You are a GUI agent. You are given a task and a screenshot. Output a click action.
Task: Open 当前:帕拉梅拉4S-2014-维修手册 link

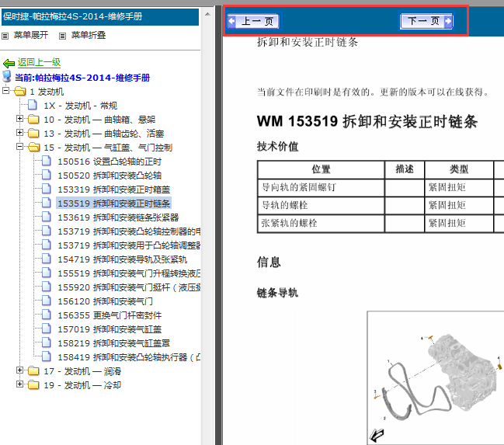[x=82, y=78]
